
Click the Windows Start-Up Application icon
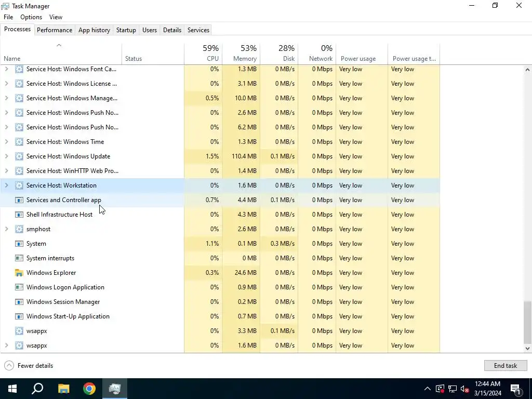[19, 316]
